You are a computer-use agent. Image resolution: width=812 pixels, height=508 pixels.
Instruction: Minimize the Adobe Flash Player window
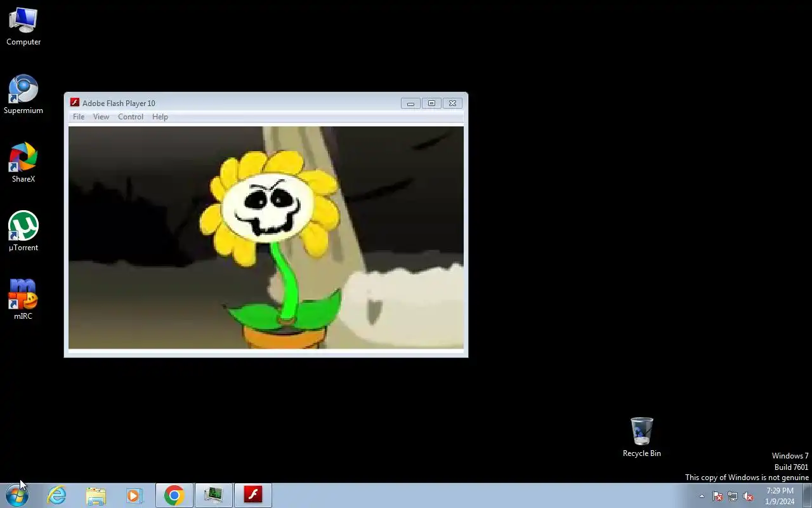pyautogui.click(x=410, y=103)
